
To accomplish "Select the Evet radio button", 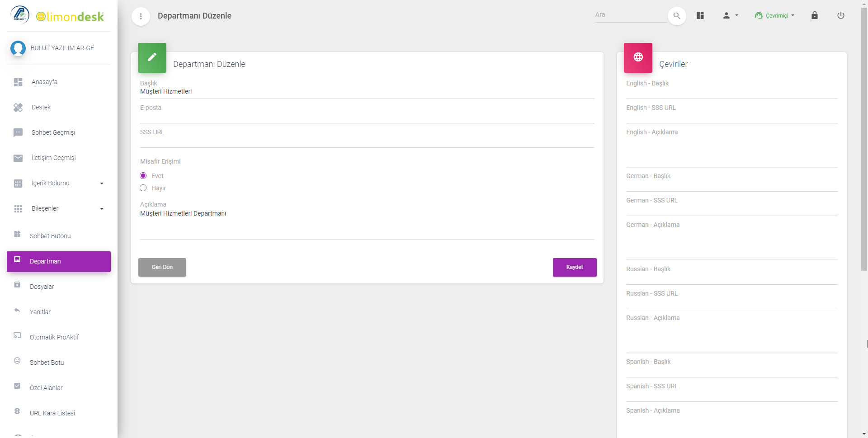I will tap(143, 176).
